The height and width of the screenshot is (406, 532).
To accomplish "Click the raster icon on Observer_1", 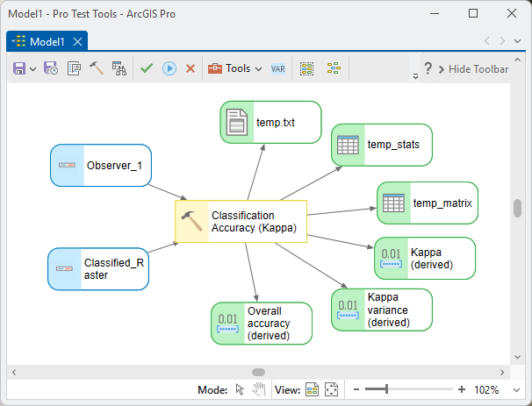I will point(67,166).
